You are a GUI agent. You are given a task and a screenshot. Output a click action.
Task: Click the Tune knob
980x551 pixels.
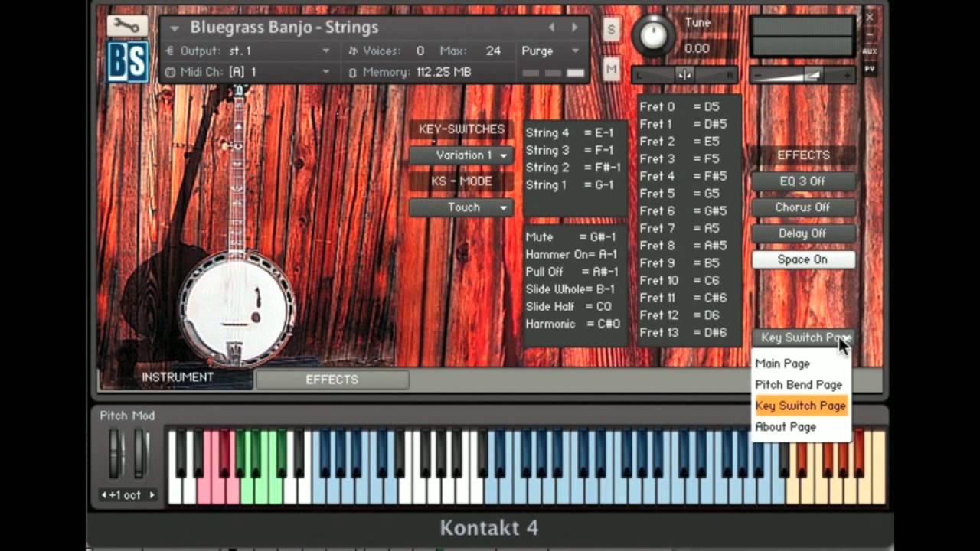(653, 34)
